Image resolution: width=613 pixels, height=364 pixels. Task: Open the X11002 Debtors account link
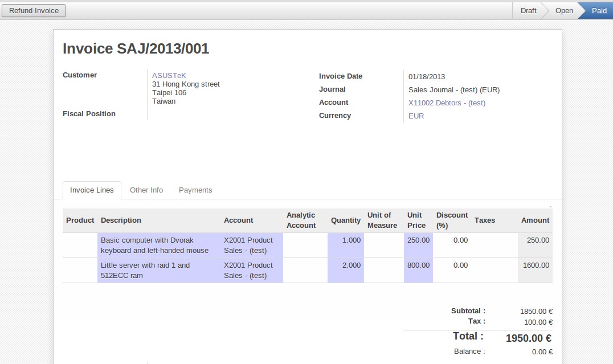[447, 103]
